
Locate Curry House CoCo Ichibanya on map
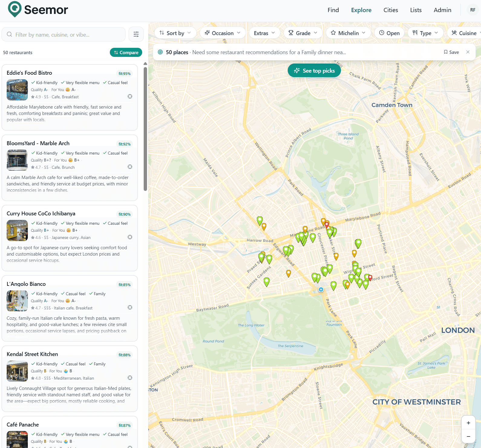tap(130, 237)
